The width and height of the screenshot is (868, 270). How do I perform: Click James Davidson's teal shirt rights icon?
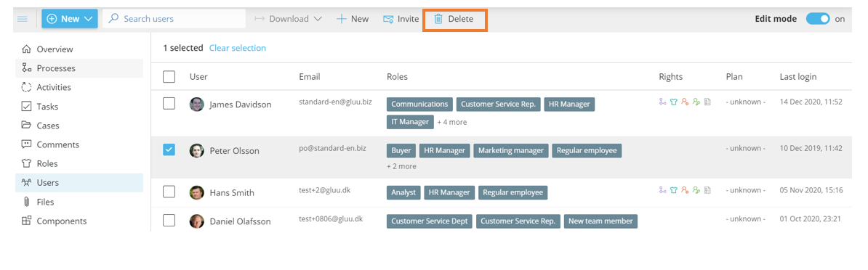click(674, 102)
